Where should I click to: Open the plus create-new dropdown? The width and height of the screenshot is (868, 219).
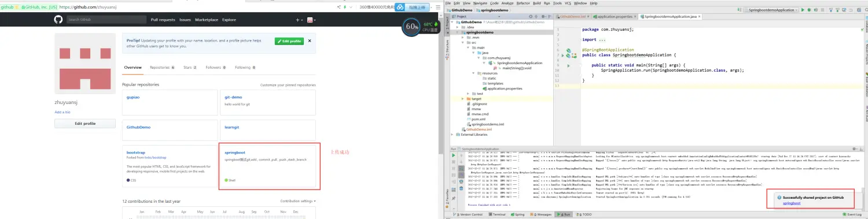[x=299, y=20]
